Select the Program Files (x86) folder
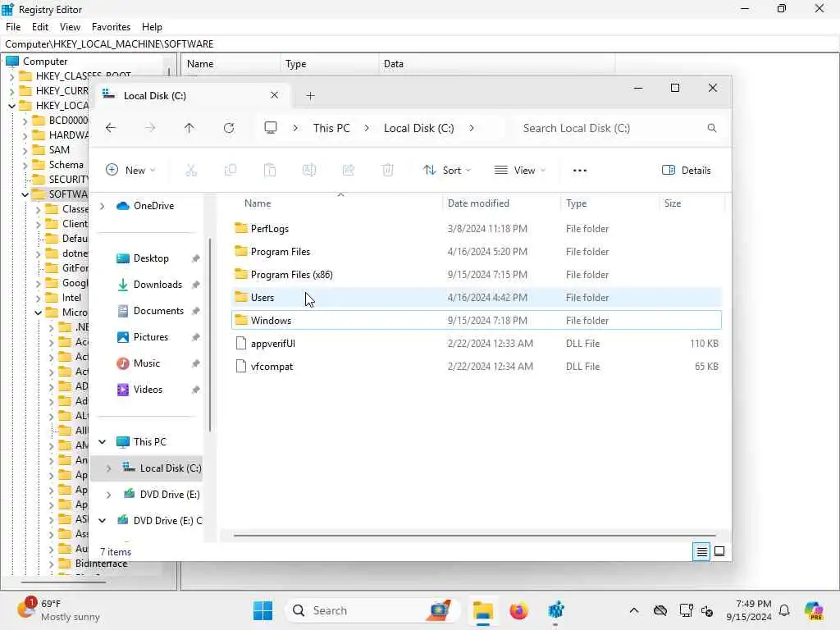This screenshot has height=630, width=840. pyautogui.click(x=477, y=274)
